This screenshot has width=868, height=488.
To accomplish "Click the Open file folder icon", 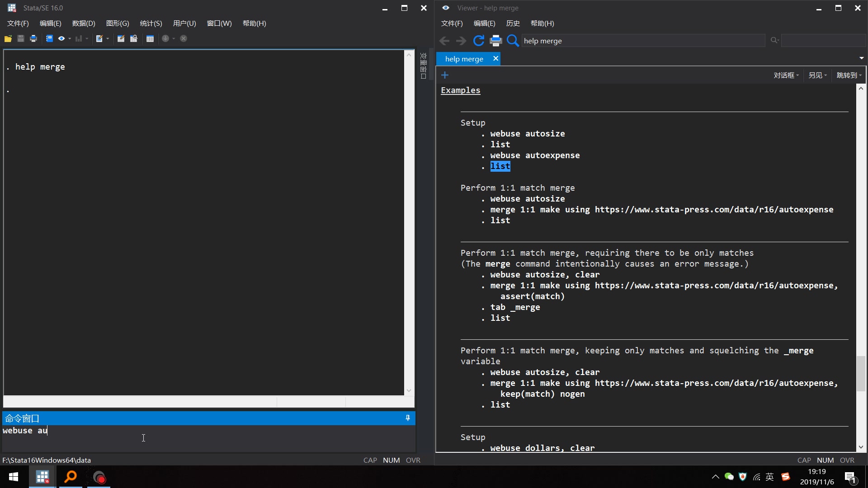I will pos(8,39).
